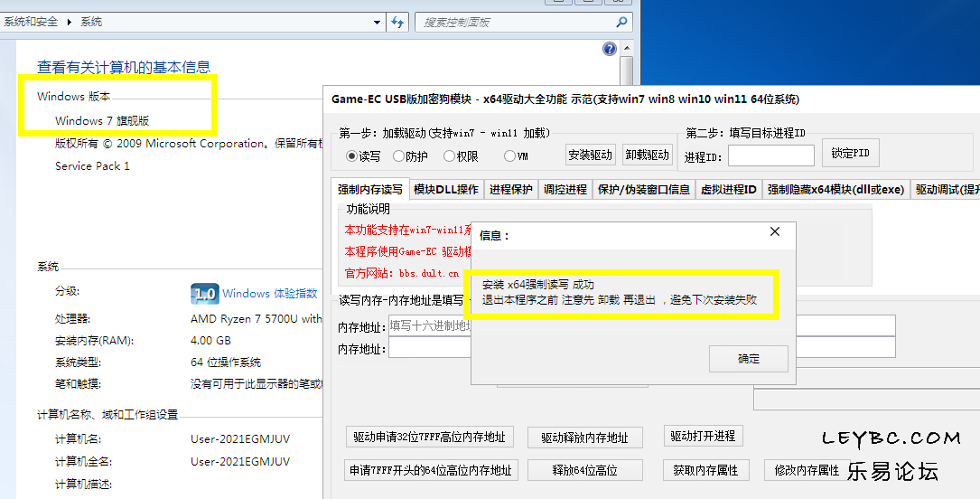Click the 4.00 GB installed memory value
The image size is (980, 499).
[210, 341]
